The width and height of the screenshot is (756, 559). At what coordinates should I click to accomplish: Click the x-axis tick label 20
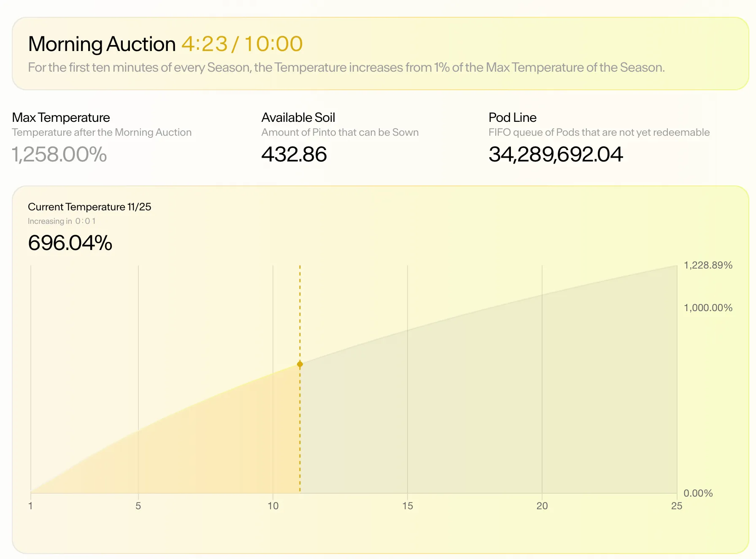pyautogui.click(x=542, y=506)
